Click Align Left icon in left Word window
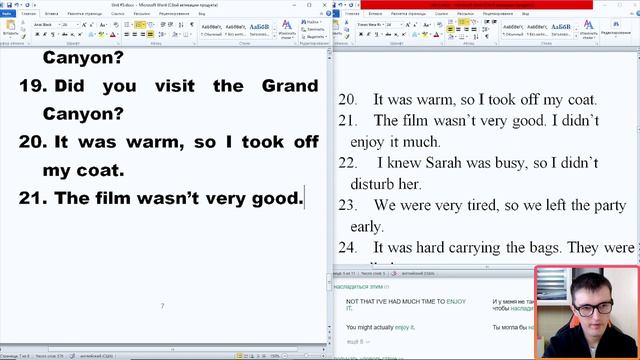 click(127, 34)
